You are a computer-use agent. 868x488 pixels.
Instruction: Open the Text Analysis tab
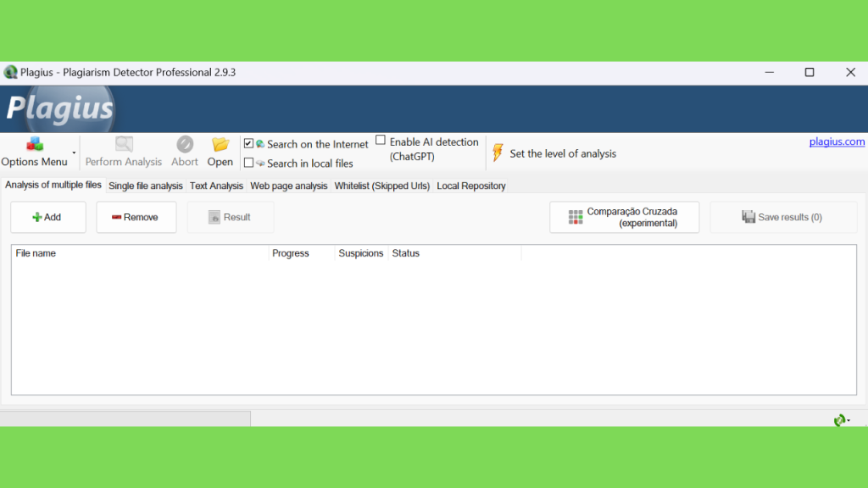click(216, 186)
